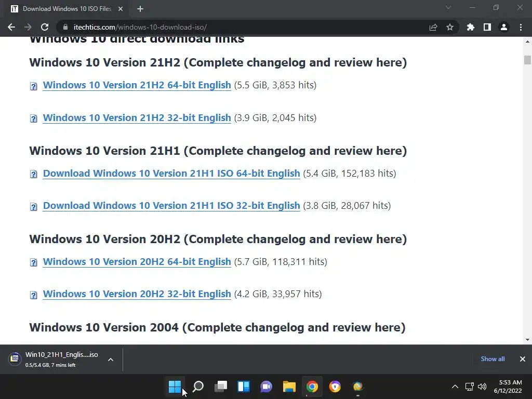
Task: Click the scrollbar down arrow
Action: [527, 340]
